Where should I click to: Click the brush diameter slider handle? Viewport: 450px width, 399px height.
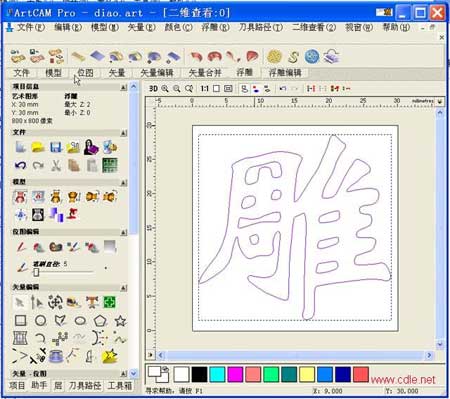click(36, 272)
